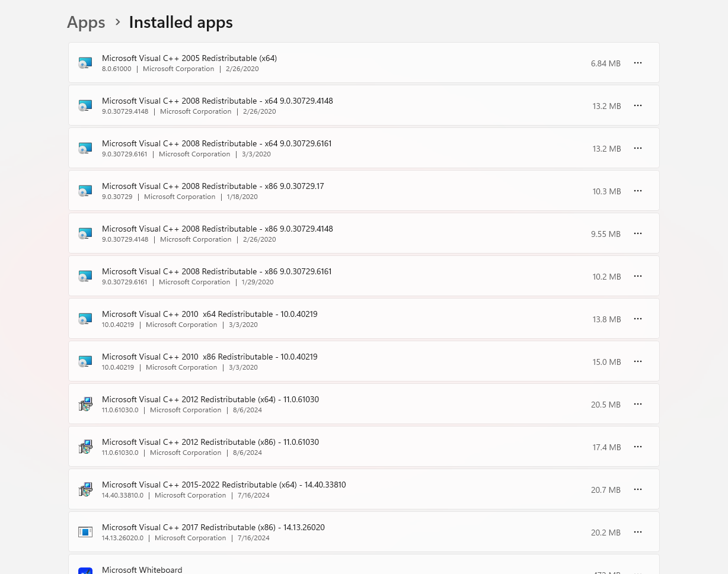Open more options for 2012 (x64) 11.0.61030
This screenshot has width=728, height=574.
point(638,404)
